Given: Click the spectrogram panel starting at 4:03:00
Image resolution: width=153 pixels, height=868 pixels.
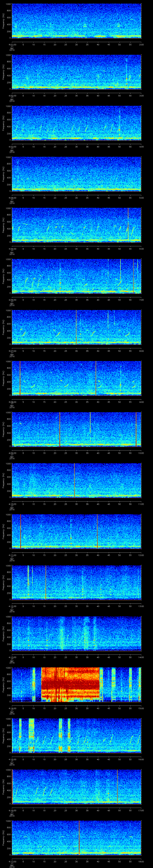Looking at the screenshot, I should point(77,123).
